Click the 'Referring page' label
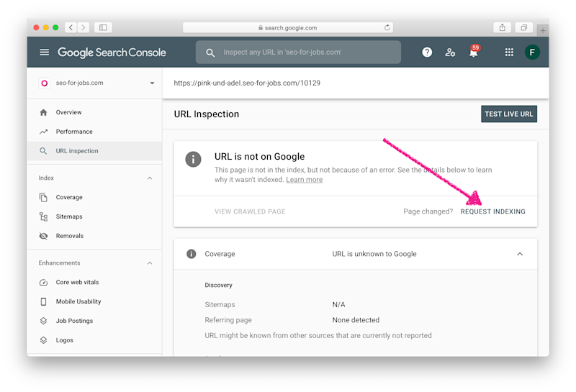Image resolution: width=576 pixels, height=392 pixels. [228, 320]
